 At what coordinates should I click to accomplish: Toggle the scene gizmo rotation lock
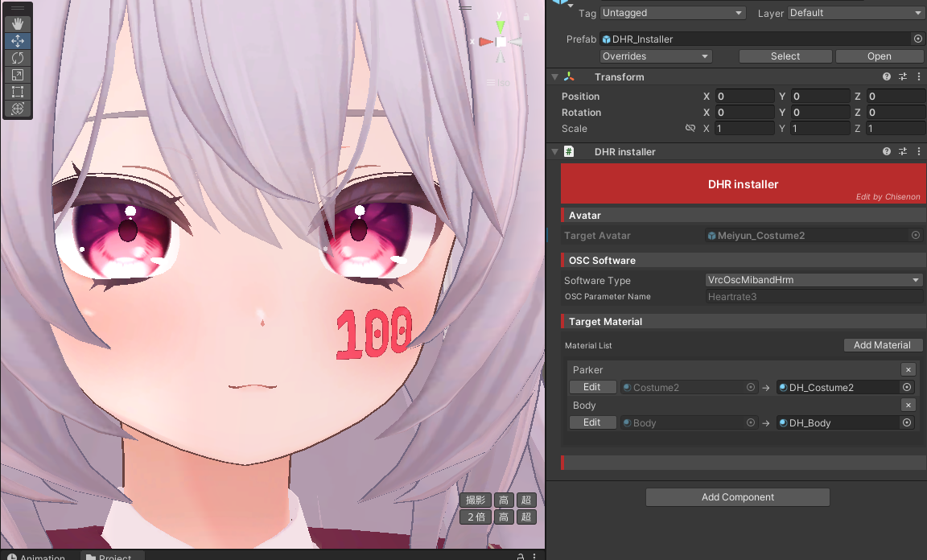tap(526, 16)
